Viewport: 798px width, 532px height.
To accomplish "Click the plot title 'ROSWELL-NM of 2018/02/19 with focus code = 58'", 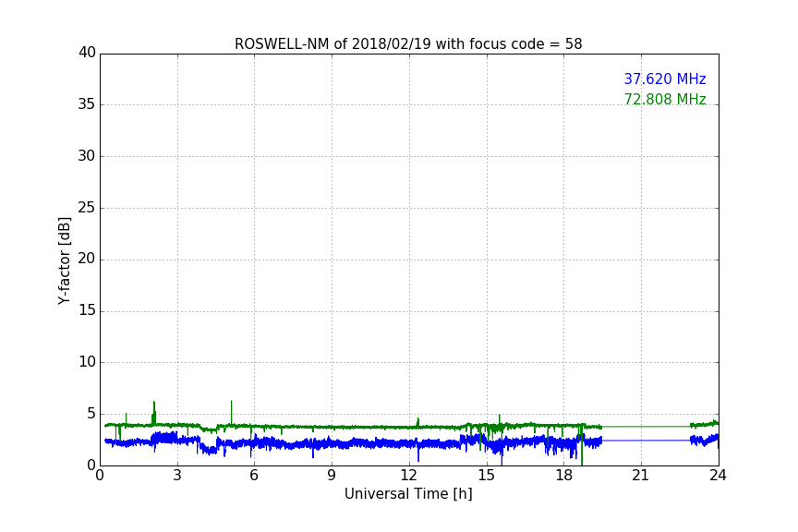I will pyautogui.click(x=408, y=44).
